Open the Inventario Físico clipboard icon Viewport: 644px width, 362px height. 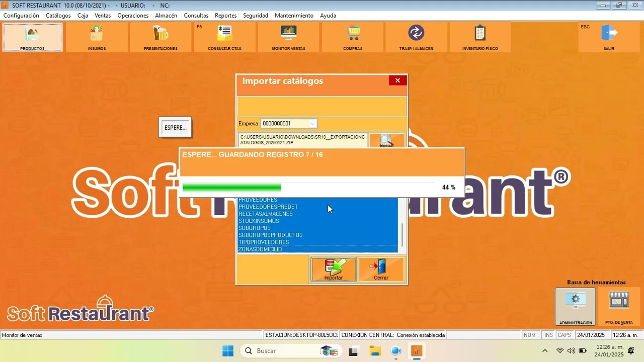480,37
